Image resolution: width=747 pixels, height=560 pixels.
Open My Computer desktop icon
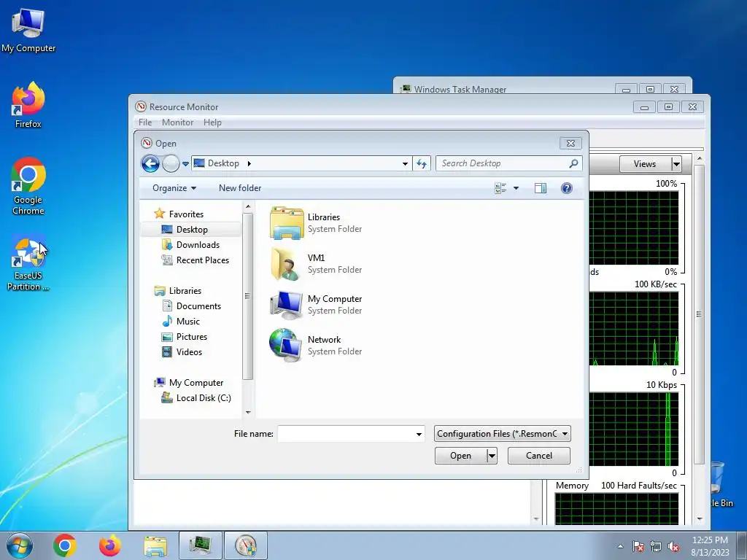[28, 31]
